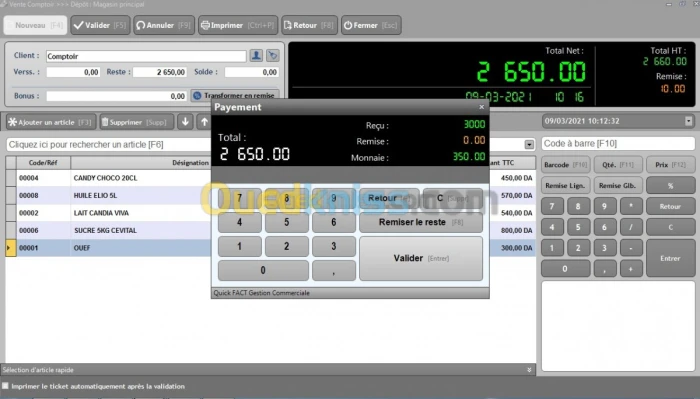Open client selection person icon
This screenshot has width=700, height=399.
pos(256,56)
